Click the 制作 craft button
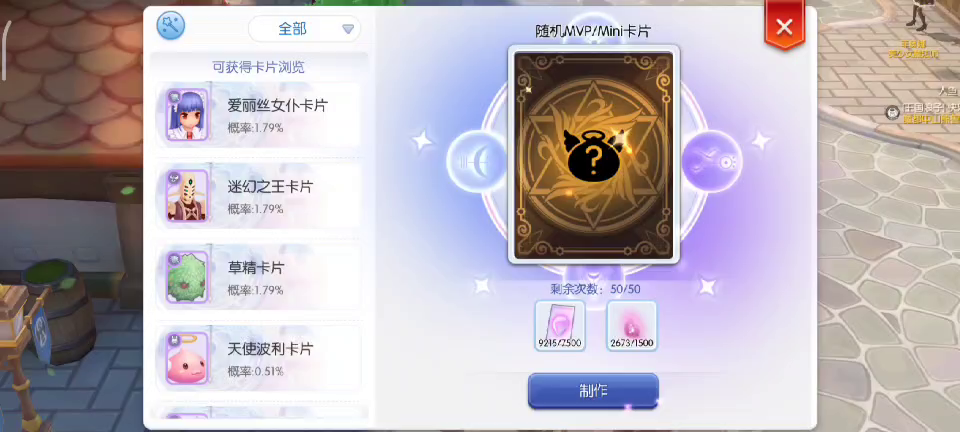Image resolution: width=960 pixels, height=432 pixels. pos(593,391)
